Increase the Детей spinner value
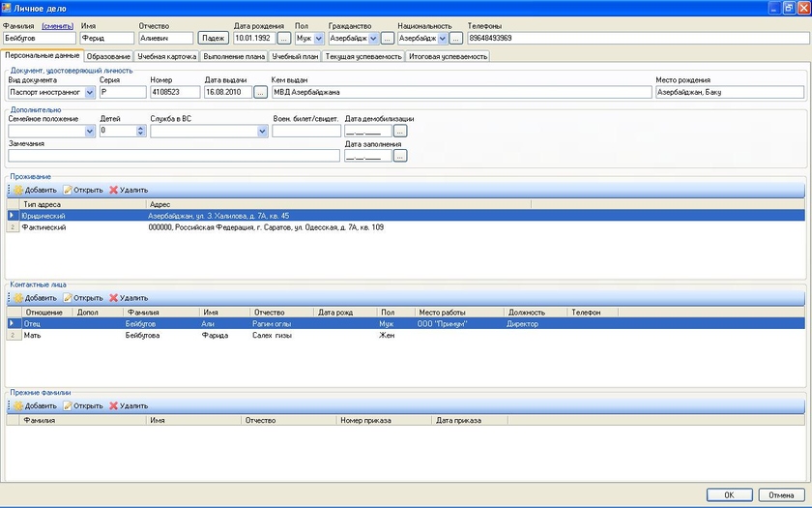This screenshot has height=508, width=812. [x=141, y=128]
